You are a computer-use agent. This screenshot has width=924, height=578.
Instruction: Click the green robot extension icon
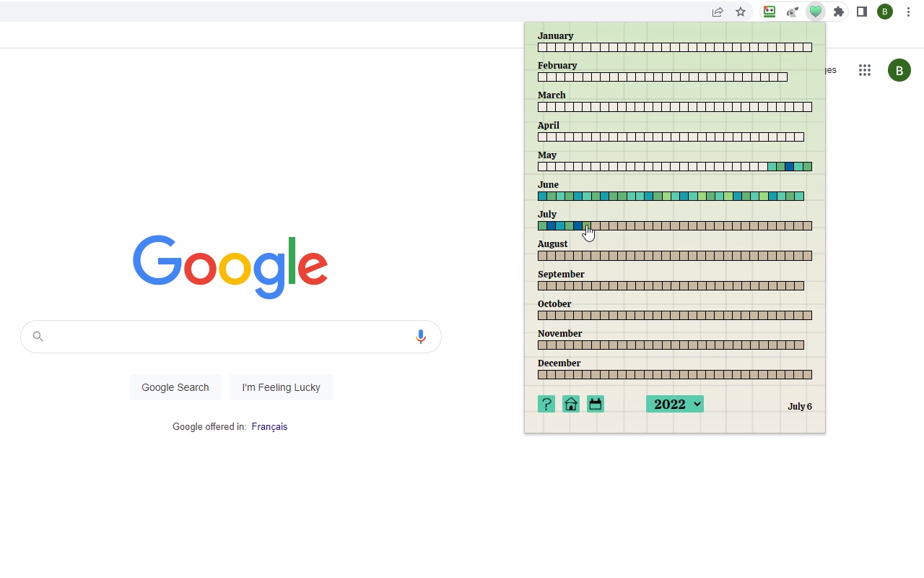pos(770,12)
